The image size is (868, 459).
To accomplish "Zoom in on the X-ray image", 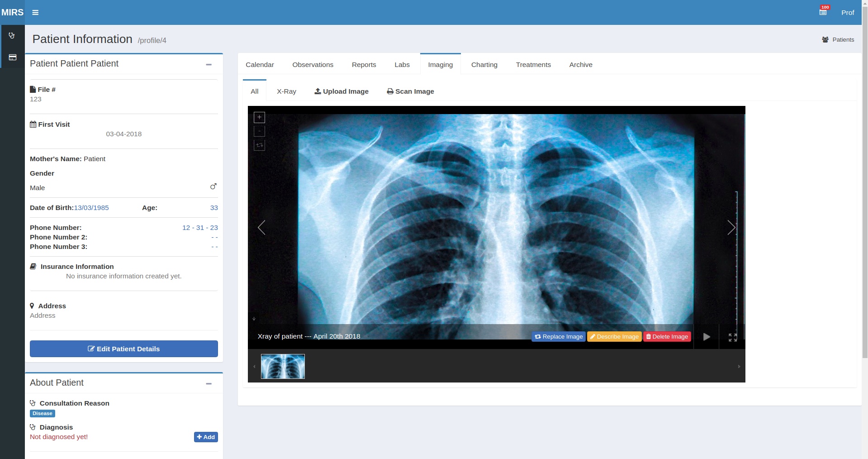I will click(259, 118).
